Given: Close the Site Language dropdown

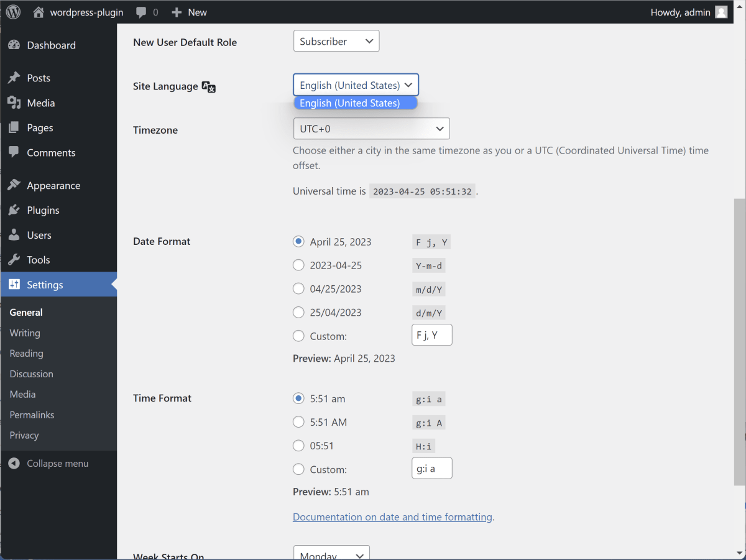Looking at the screenshot, I should coord(356,85).
